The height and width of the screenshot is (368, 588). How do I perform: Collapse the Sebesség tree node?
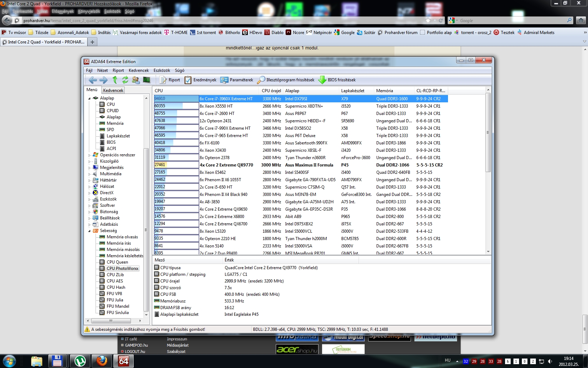tap(89, 231)
